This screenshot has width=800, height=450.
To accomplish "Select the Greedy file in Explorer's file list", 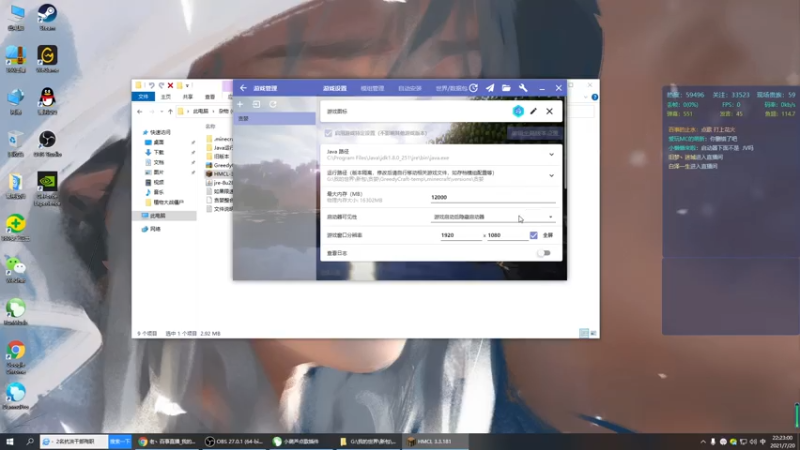I will [219, 165].
